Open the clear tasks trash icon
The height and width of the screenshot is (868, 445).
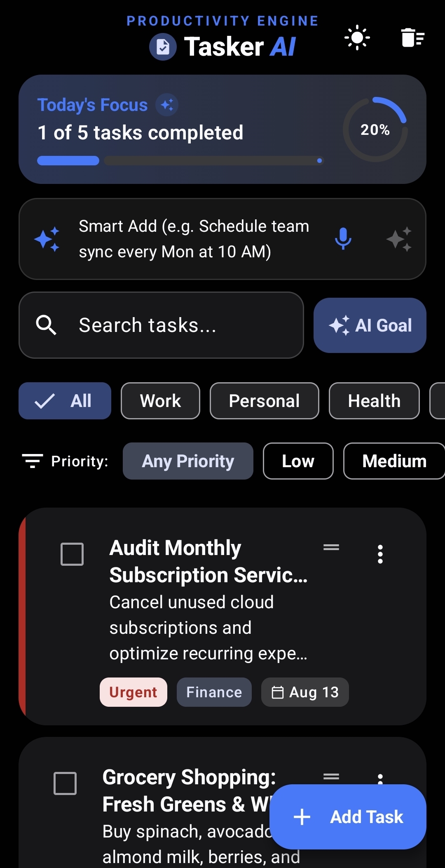pyautogui.click(x=412, y=38)
